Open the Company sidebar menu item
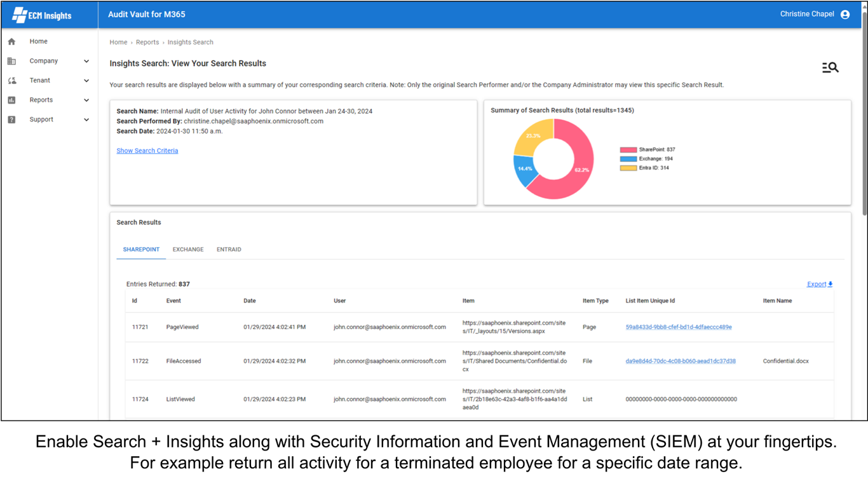 coord(44,61)
